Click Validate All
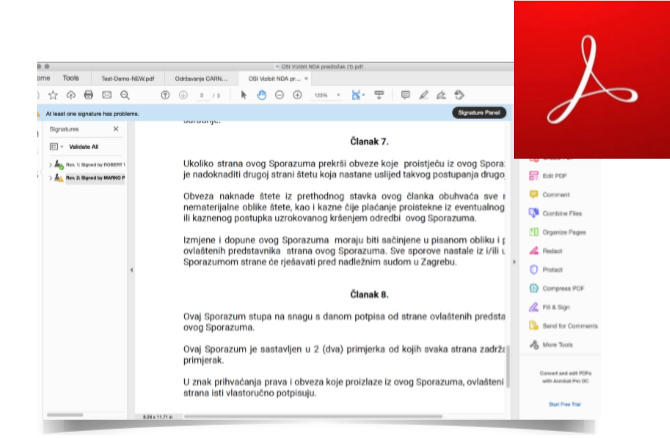This screenshot has height=438, width=670. pyautogui.click(x=83, y=147)
